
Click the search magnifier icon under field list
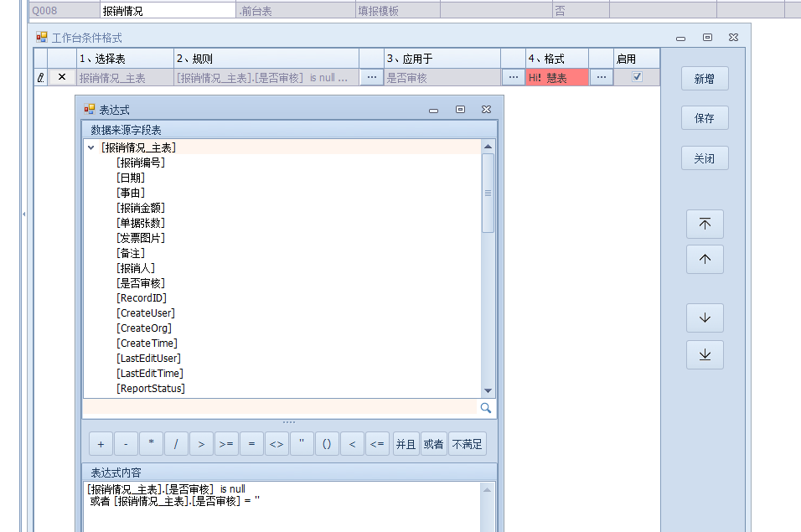[485, 408]
